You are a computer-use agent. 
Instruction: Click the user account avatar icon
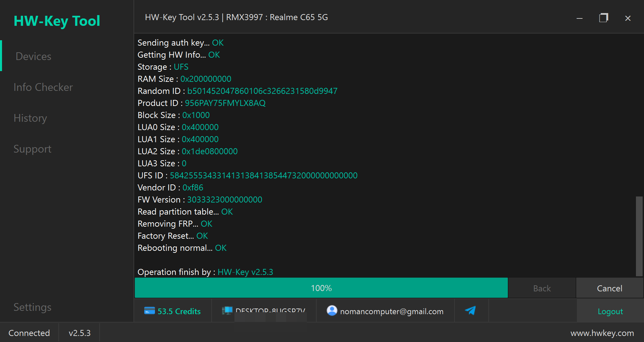[332, 310]
